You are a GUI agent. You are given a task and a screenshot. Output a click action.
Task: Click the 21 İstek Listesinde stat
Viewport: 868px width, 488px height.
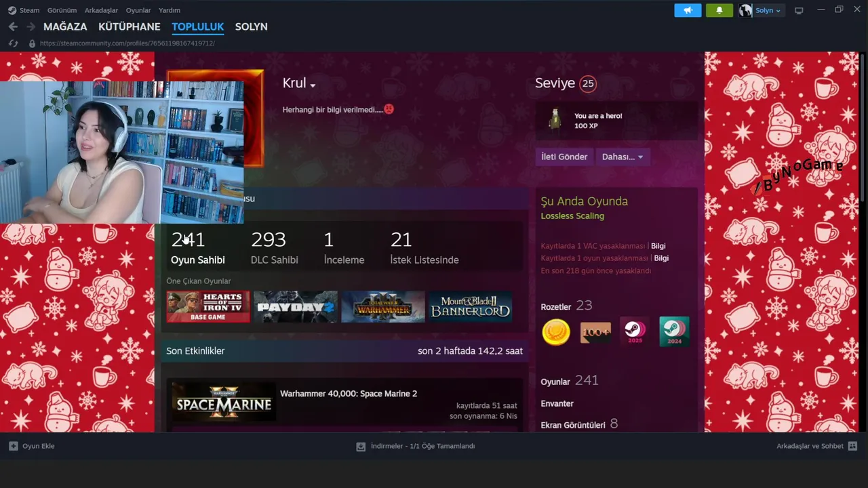pyautogui.click(x=425, y=247)
